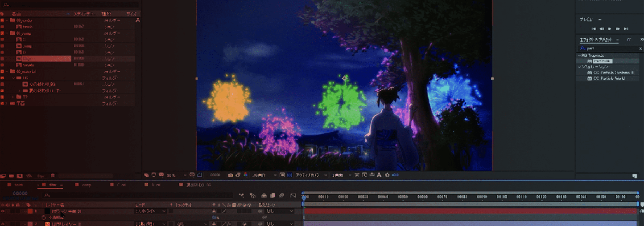Collapse the RG Trapcode effects group
This screenshot has width=644, height=226.
tap(579, 55)
